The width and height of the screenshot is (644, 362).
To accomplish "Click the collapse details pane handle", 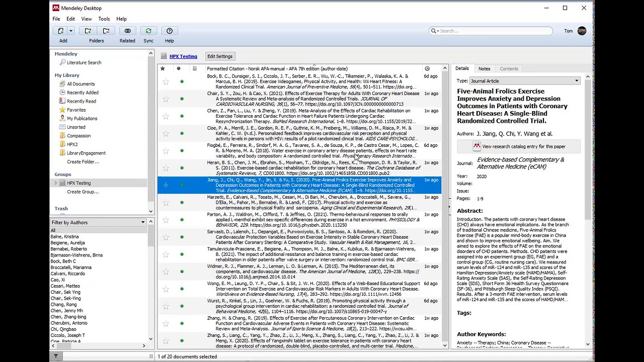I will pos(449,206).
